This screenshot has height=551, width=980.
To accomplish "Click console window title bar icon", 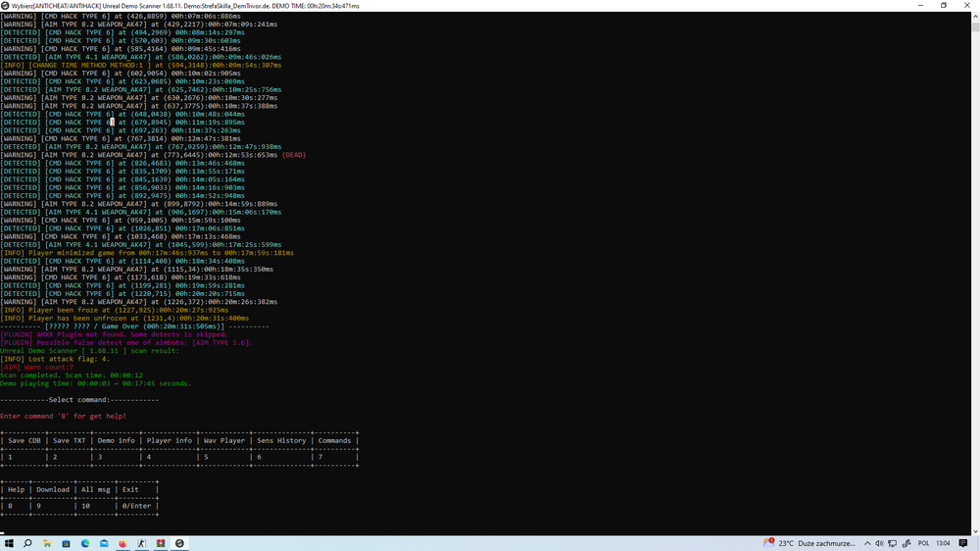I will coord(5,6).
